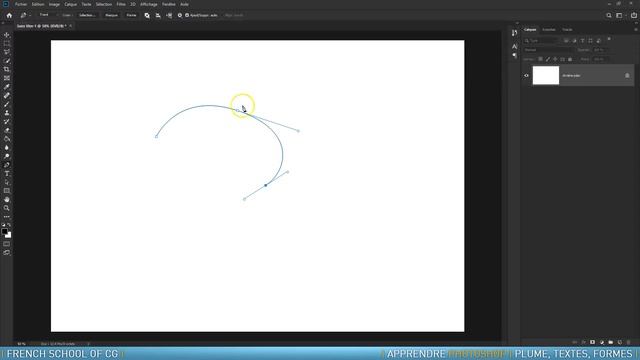Enable lock image pixels brush icon
This screenshot has height=360, width=640.
pyautogui.click(x=548, y=59)
